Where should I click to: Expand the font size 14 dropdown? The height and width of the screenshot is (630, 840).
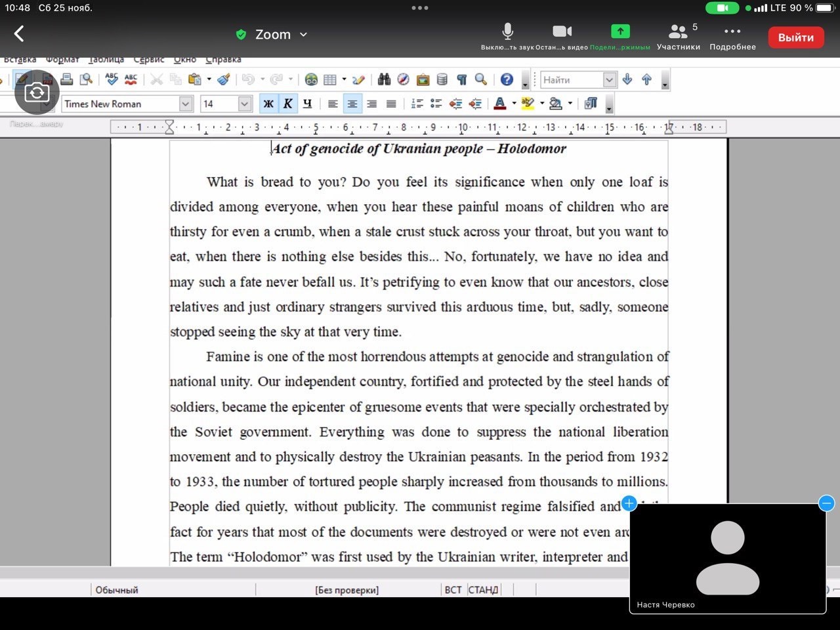coord(244,104)
